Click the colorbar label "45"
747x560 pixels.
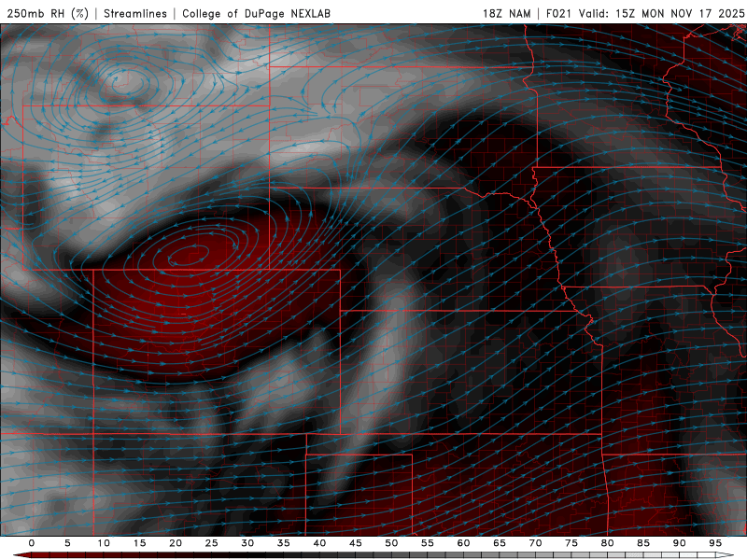pos(355,543)
